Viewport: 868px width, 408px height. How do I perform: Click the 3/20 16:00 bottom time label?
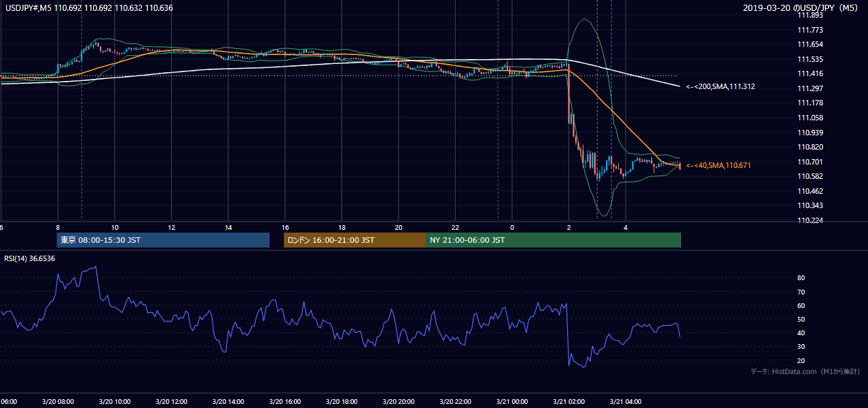click(285, 401)
